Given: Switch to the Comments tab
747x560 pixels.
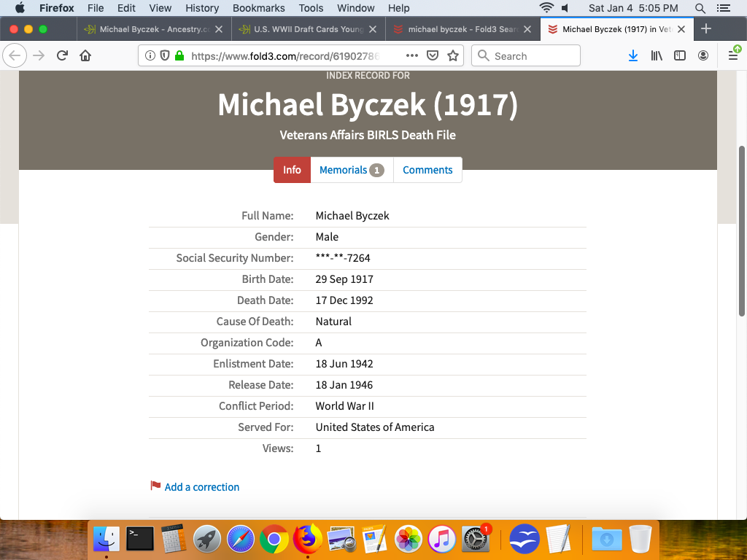Looking at the screenshot, I should coord(427,170).
